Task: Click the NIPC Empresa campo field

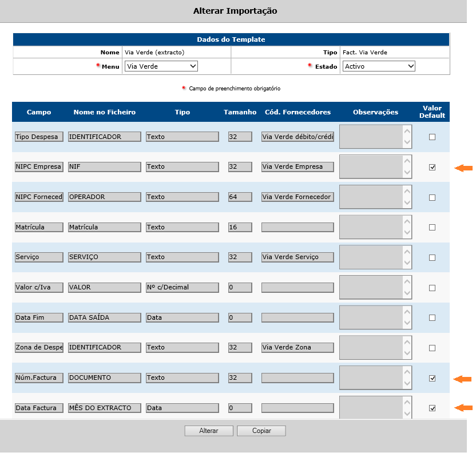Action: [39, 166]
